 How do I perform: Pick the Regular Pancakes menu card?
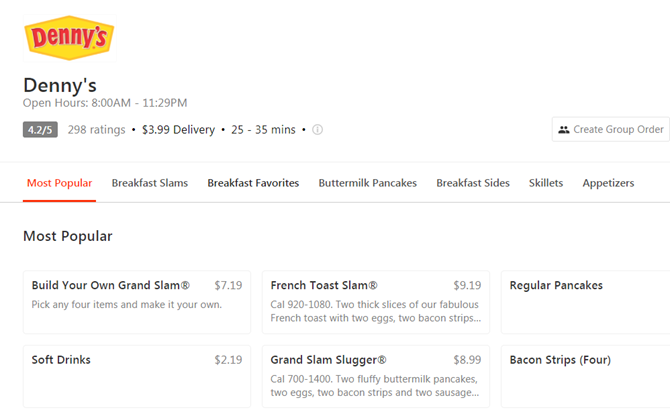click(585, 302)
